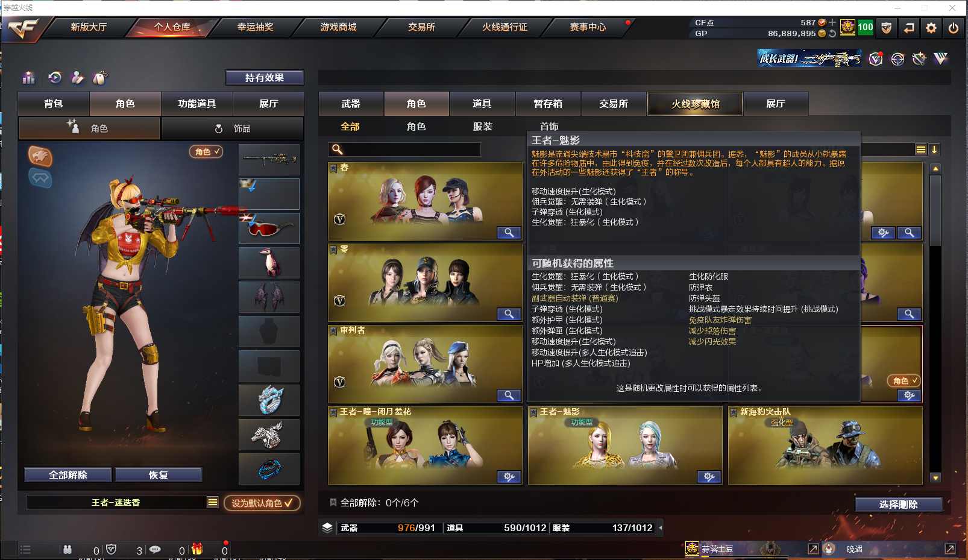Switch to 游戏商城 top menu tab
Viewport: 968px width, 560px height.
(338, 27)
